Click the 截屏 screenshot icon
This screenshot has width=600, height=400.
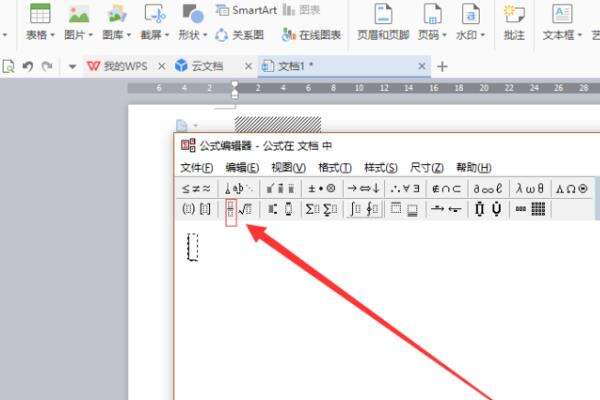pyautogui.click(x=155, y=13)
